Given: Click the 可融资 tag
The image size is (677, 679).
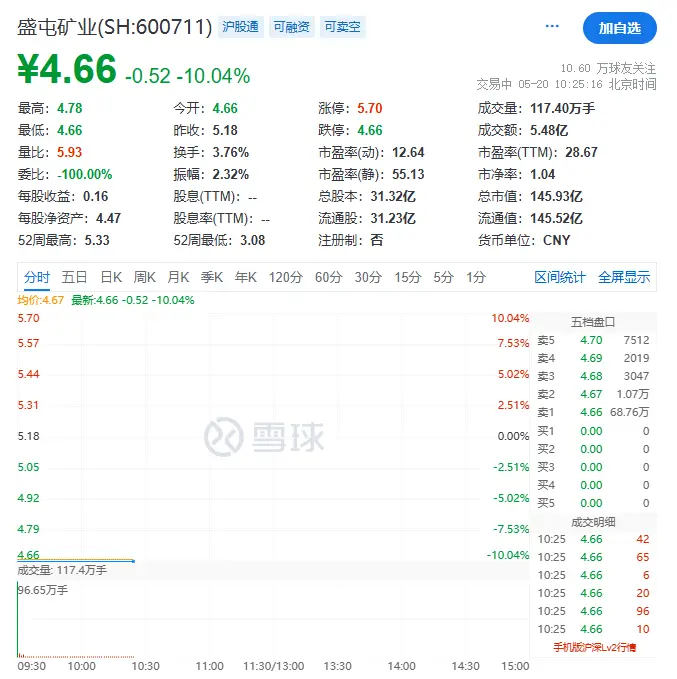Looking at the screenshot, I should click(x=292, y=28).
